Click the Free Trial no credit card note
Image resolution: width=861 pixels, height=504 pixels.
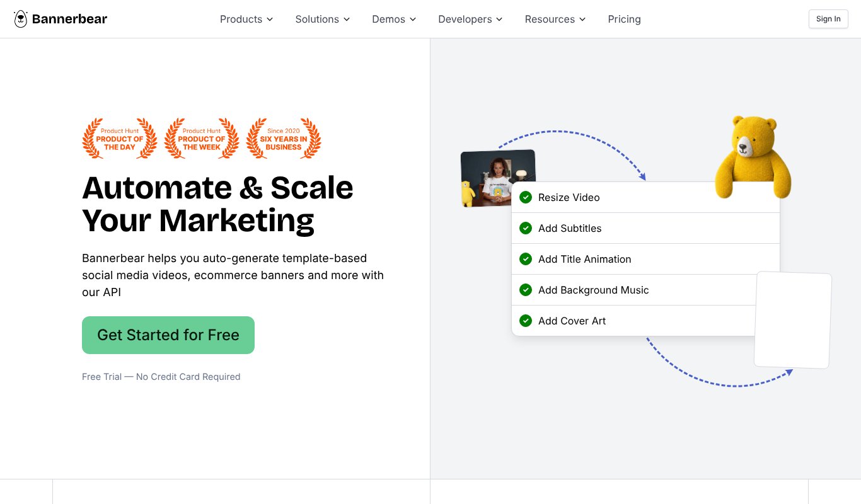tap(161, 377)
